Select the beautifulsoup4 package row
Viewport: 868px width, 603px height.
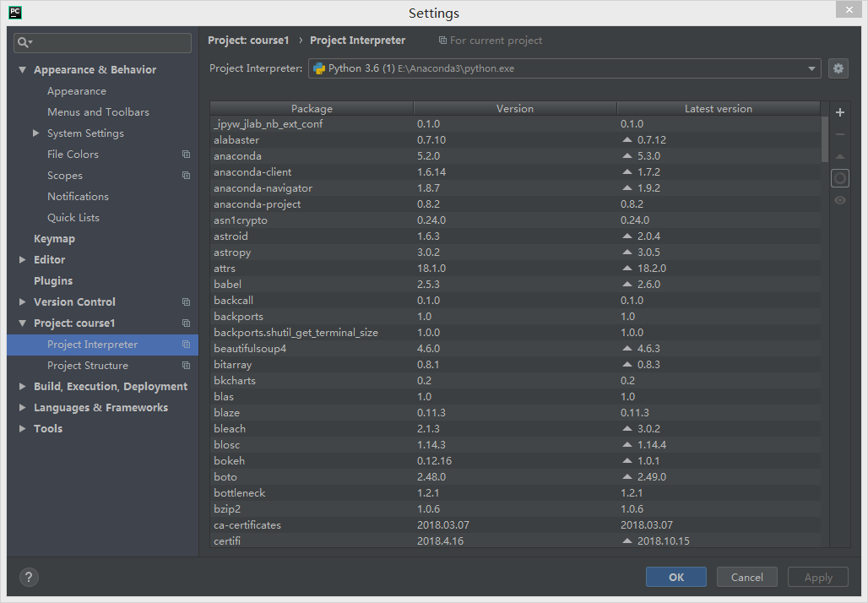pos(515,349)
